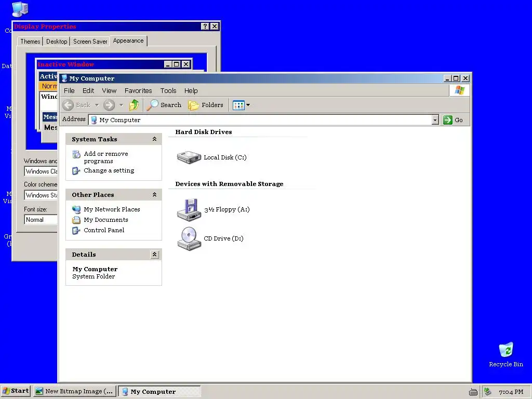Open Add or remove programs link
Viewport: 532px width, 399px height.
[x=106, y=157]
